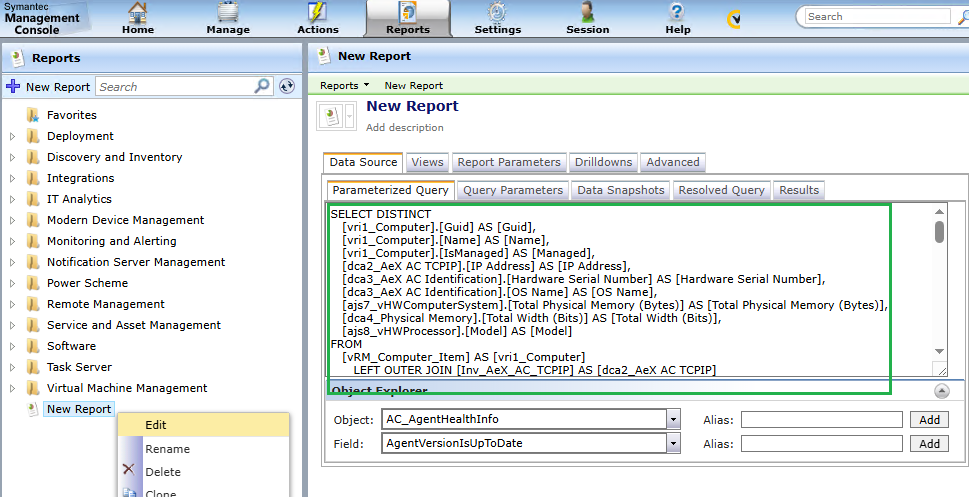
Task: Click the Software folder icon
Action: point(33,346)
